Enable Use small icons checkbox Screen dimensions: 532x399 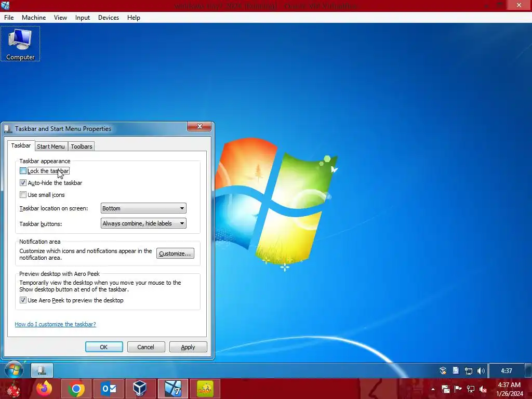[x=23, y=195]
